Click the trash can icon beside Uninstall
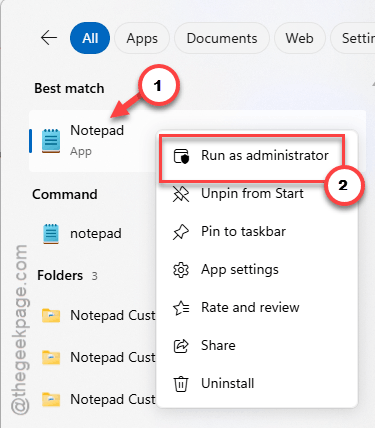 181,384
